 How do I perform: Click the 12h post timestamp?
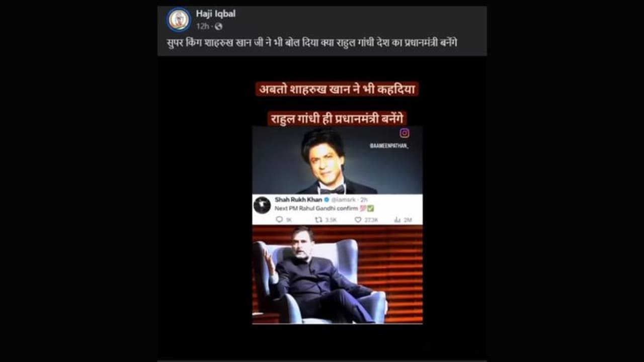click(x=202, y=26)
